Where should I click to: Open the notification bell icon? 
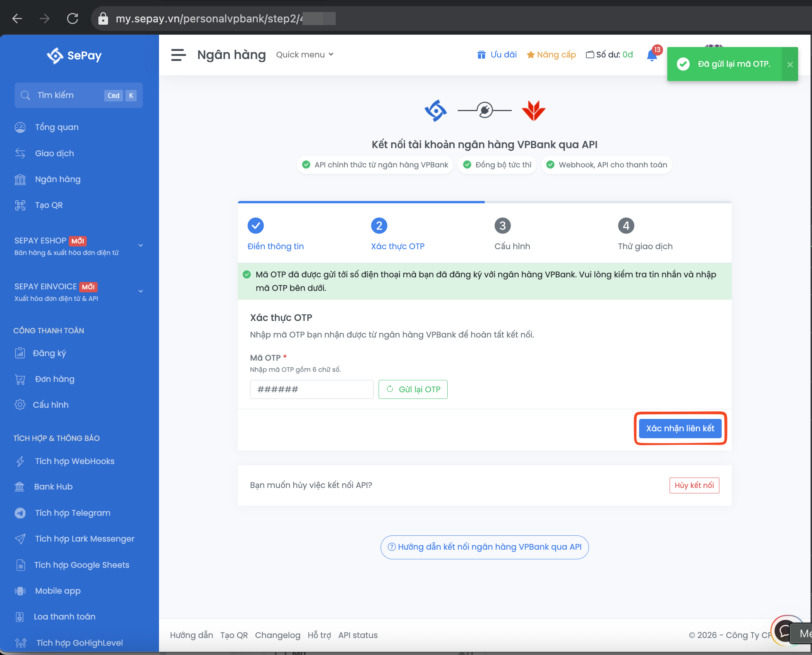[x=651, y=56]
